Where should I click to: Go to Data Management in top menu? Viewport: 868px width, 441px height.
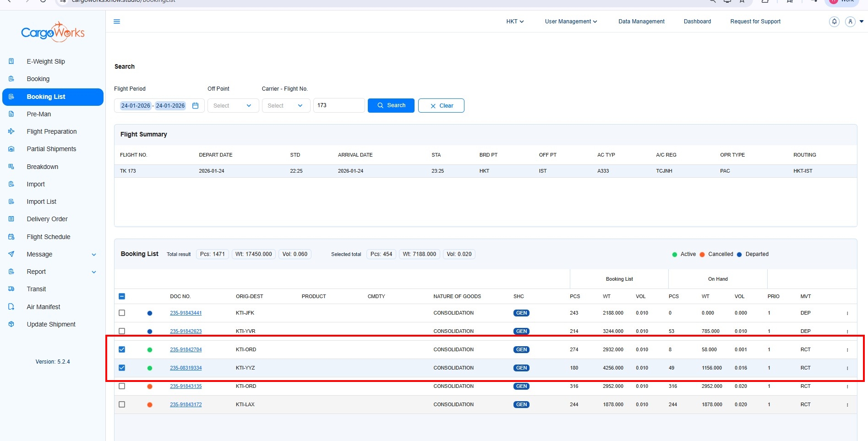[x=641, y=22]
